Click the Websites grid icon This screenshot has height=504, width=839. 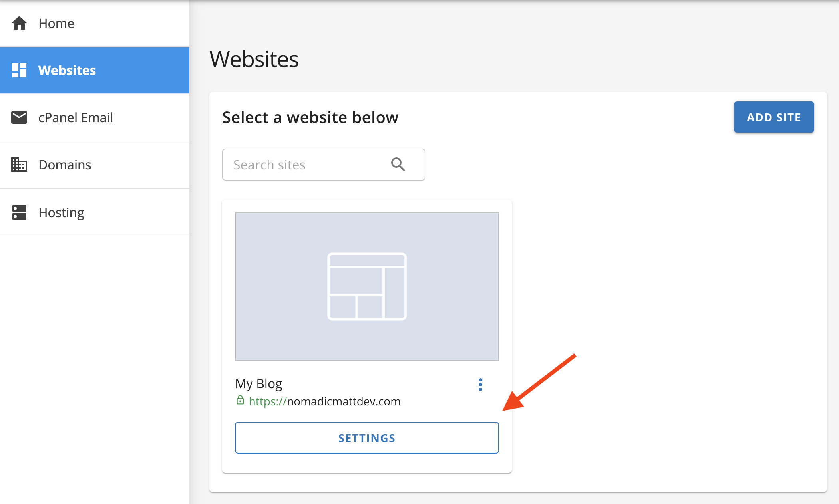click(x=19, y=70)
